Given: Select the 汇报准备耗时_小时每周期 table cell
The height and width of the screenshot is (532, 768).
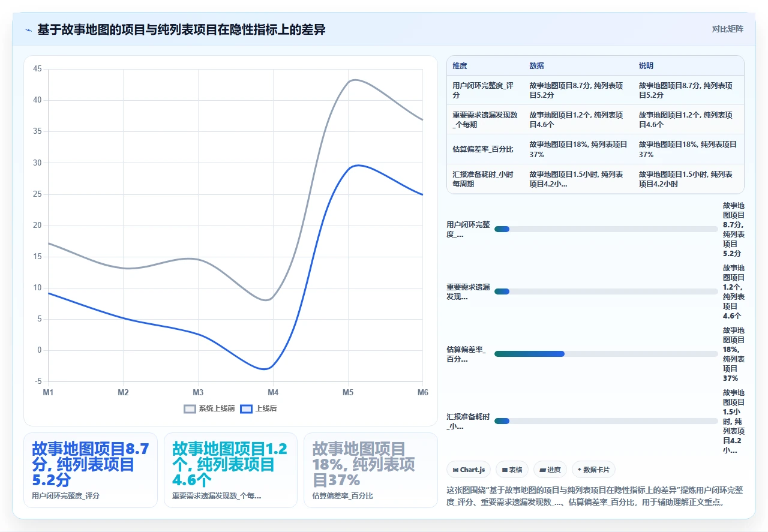Looking at the screenshot, I should 485,179.
